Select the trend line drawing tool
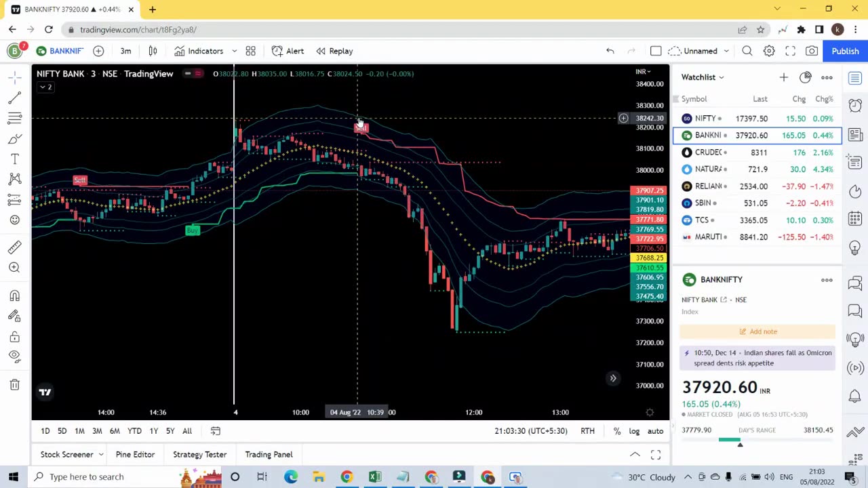Image resolution: width=868 pixels, height=488 pixels. (x=14, y=99)
